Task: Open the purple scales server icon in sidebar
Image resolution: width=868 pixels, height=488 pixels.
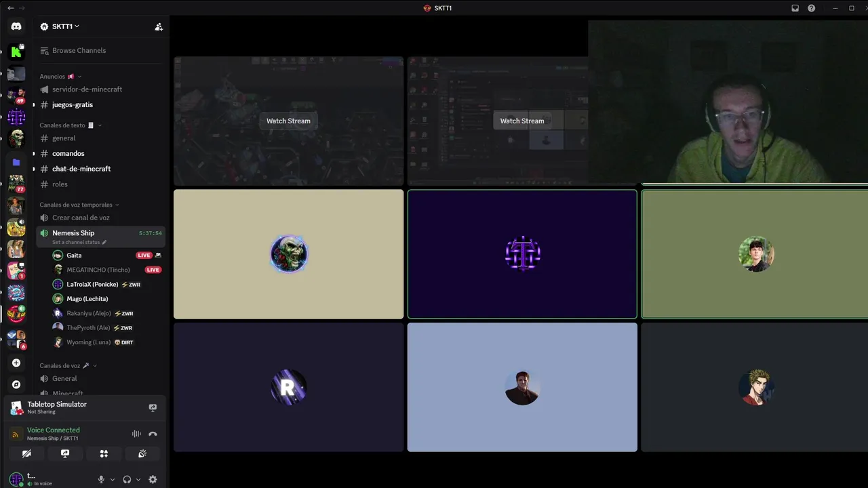Action: point(16,117)
